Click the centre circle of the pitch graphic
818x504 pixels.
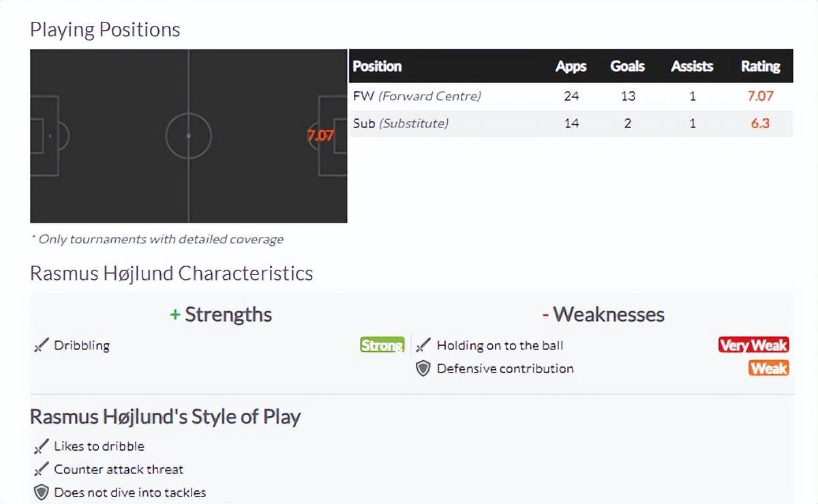pos(189,136)
